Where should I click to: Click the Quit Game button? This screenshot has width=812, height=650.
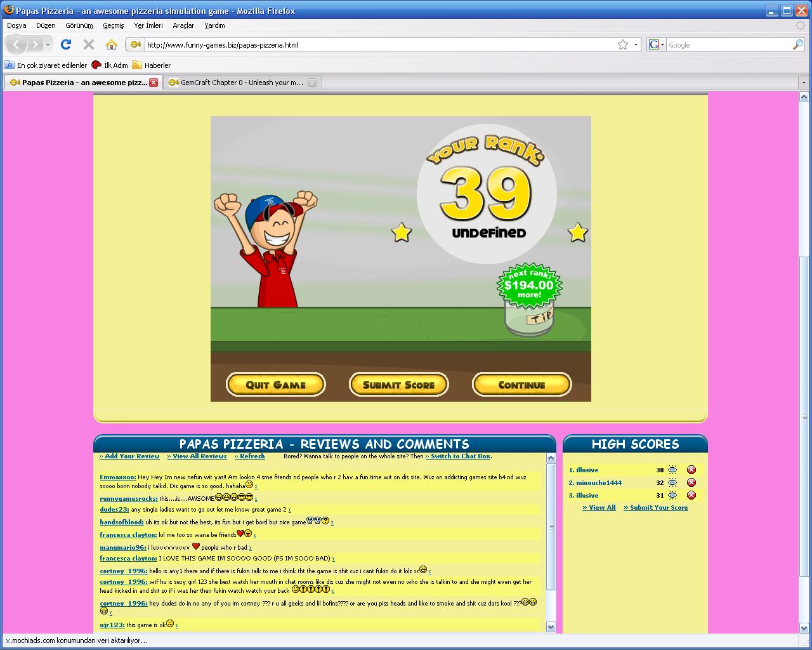pos(276,385)
